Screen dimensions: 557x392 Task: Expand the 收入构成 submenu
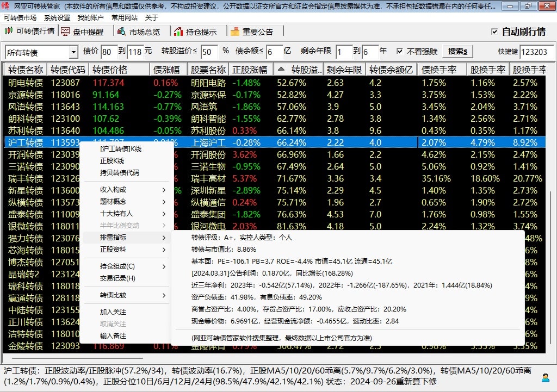[164, 190]
